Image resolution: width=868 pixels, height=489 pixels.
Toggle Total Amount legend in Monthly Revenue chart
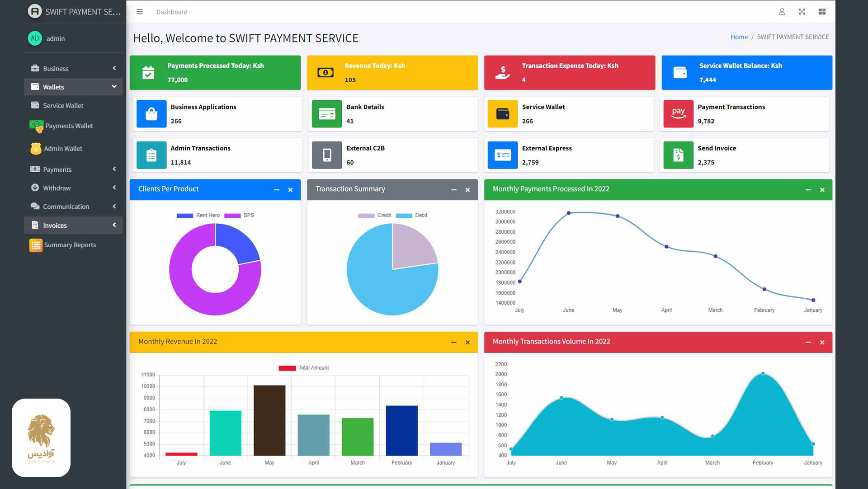tap(304, 368)
